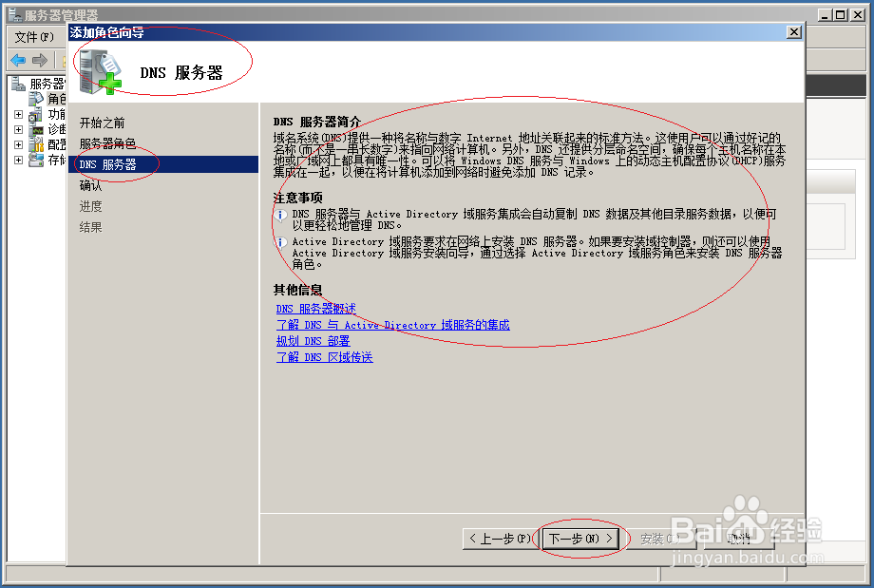Select the 角色 node icon in the sidebar

click(35, 98)
